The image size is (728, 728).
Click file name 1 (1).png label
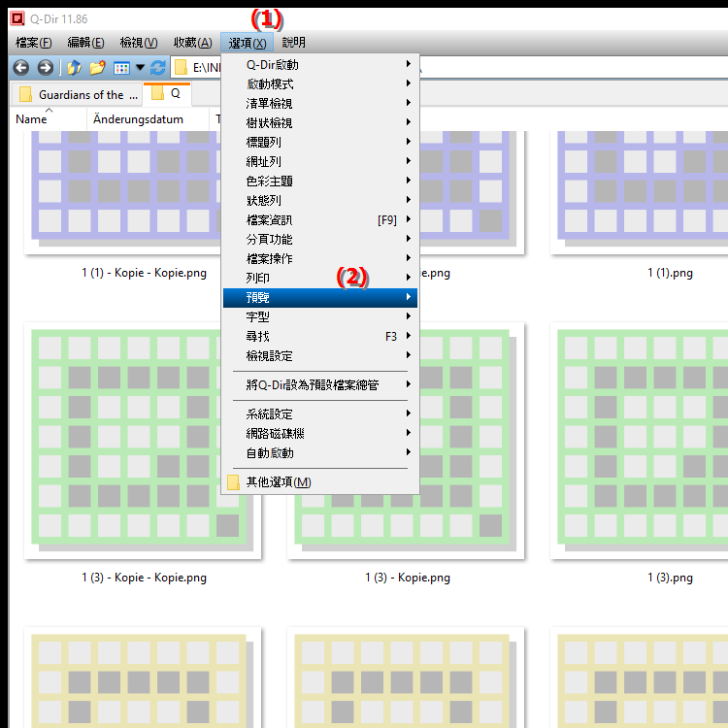pyautogui.click(x=670, y=273)
